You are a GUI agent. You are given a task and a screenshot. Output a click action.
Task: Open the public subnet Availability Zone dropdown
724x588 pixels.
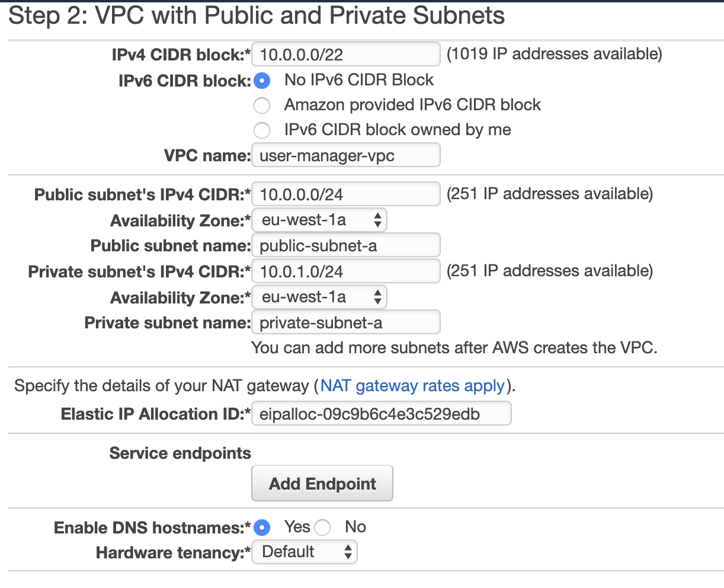click(x=319, y=220)
